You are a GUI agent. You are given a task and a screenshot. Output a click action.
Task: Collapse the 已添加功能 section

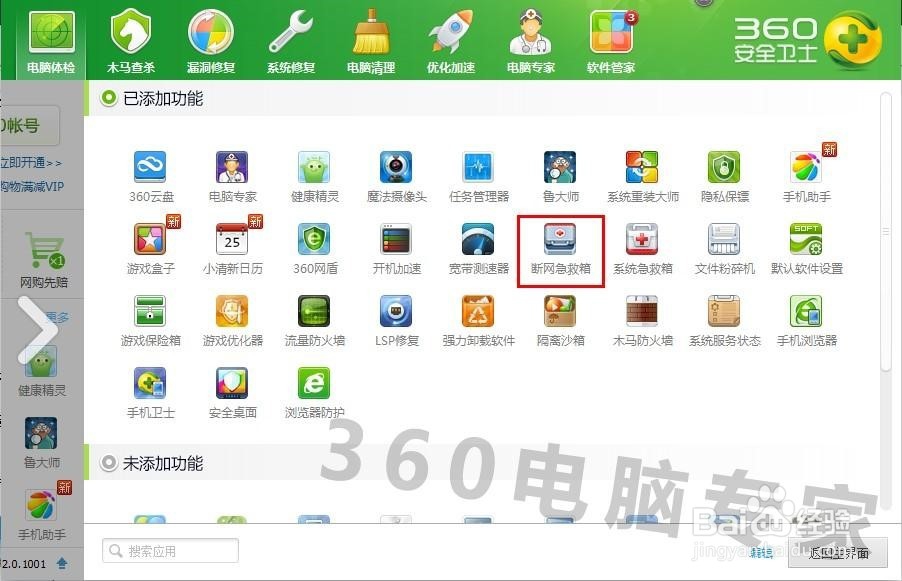pos(108,98)
